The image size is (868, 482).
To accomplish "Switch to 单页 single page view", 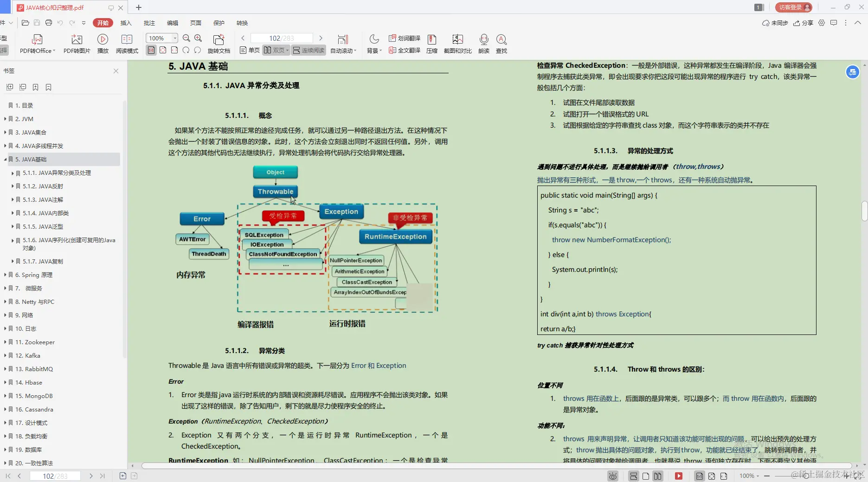I will coord(249,50).
